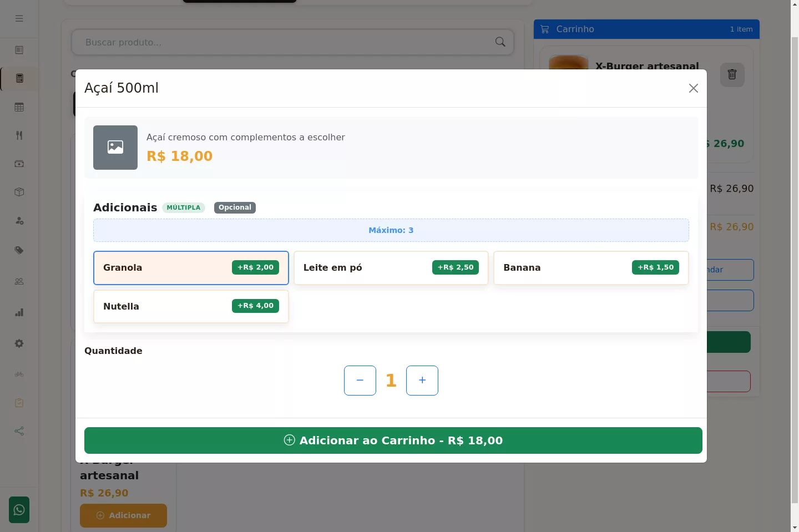This screenshot has height=532, width=799.
Task: Click the MÚLTIPLA badge
Action: click(x=184, y=207)
